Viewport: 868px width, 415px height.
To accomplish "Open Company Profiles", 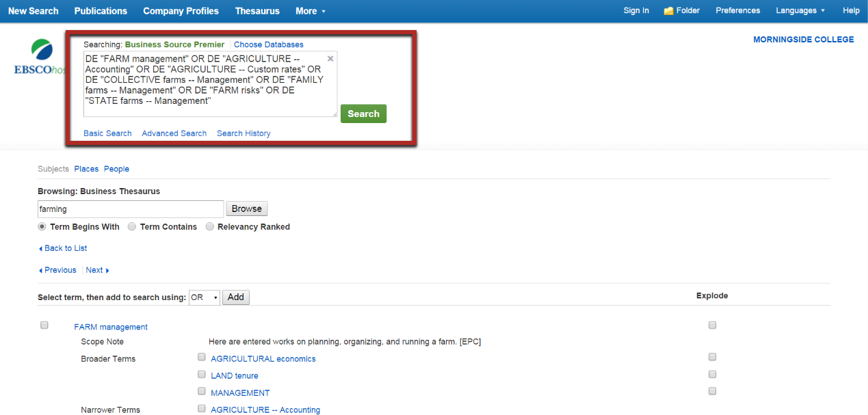I will [x=181, y=11].
